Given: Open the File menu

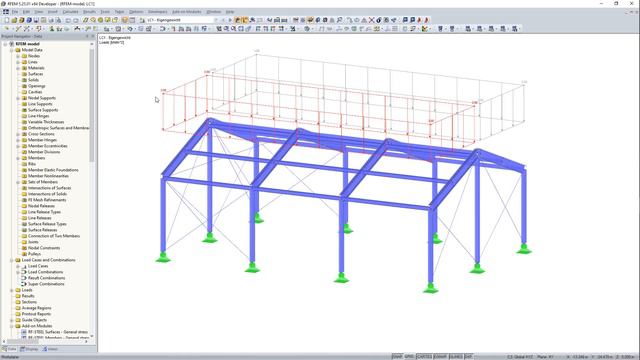Looking at the screenshot, I should pos(15,12).
